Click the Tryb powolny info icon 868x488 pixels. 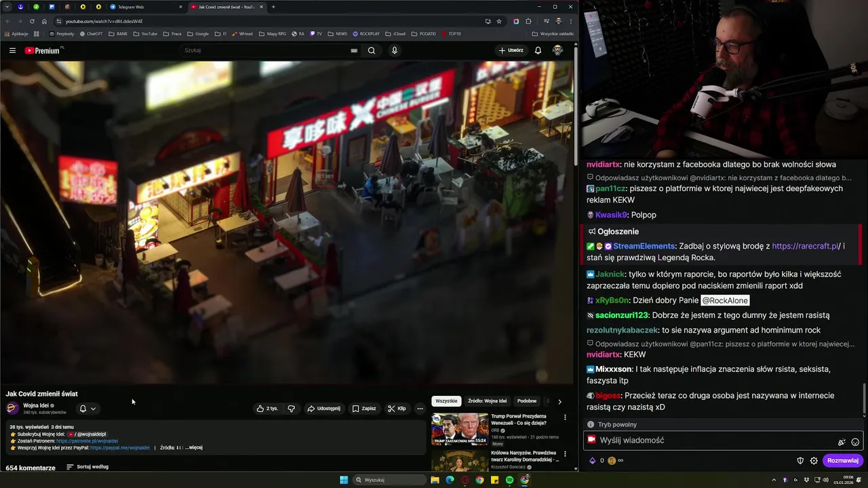click(x=591, y=425)
